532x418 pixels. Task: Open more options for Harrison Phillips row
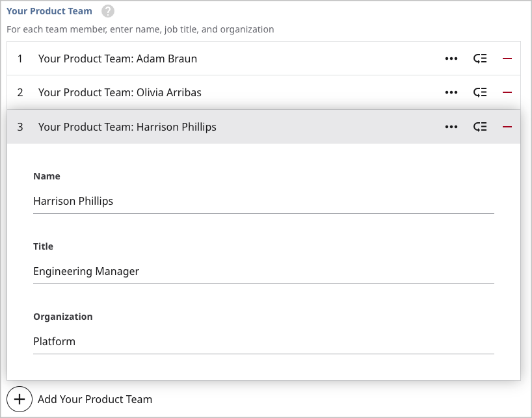click(x=451, y=127)
